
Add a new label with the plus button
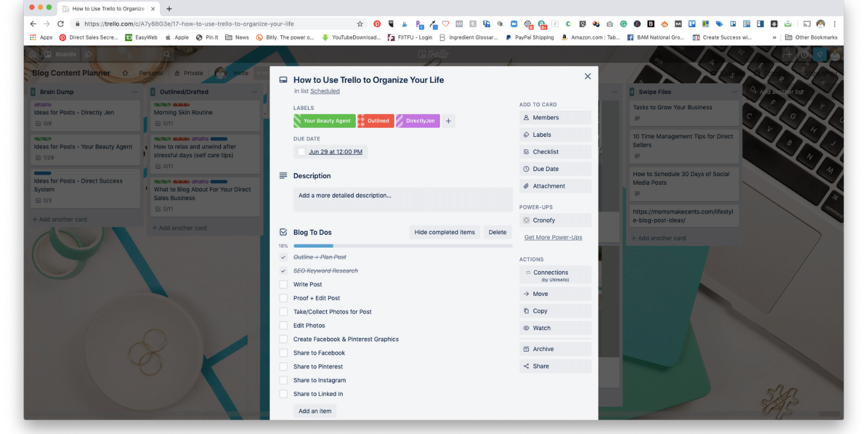[x=448, y=121]
